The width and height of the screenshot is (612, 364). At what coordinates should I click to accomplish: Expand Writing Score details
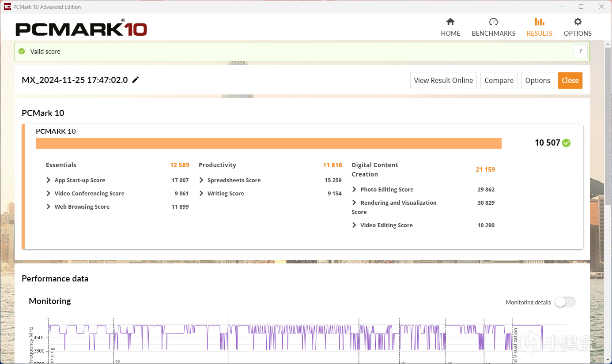201,193
